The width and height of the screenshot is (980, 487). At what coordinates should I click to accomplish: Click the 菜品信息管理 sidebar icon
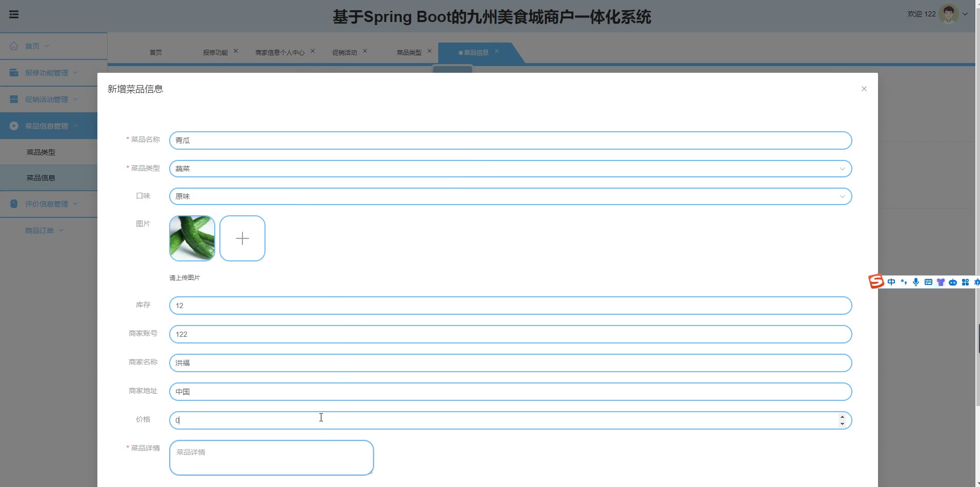tap(14, 126)
